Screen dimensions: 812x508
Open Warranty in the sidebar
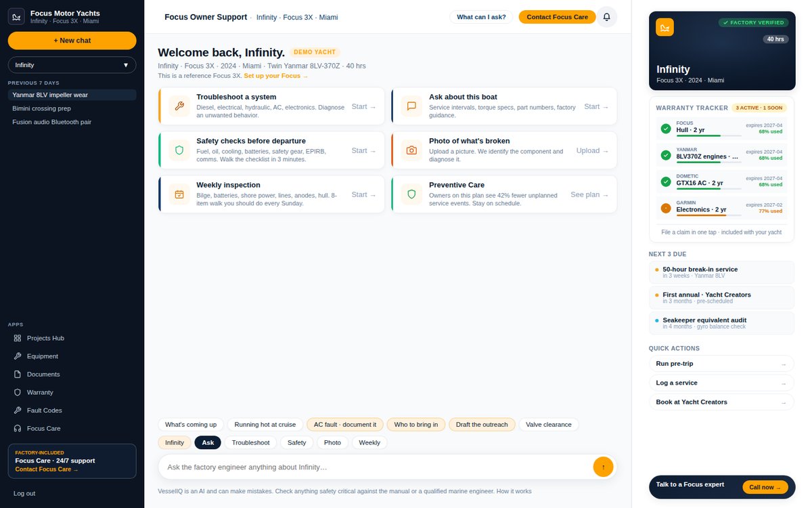(72, 392)
